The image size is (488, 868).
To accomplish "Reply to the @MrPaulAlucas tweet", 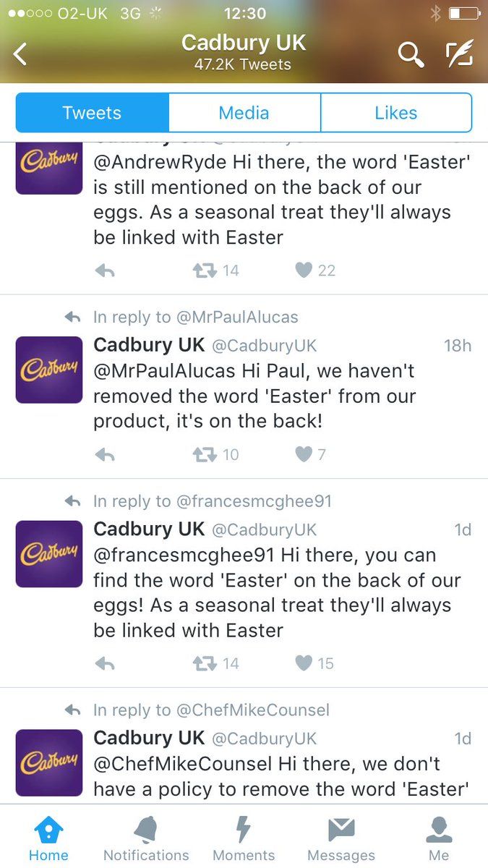I will tap(105, 455).
